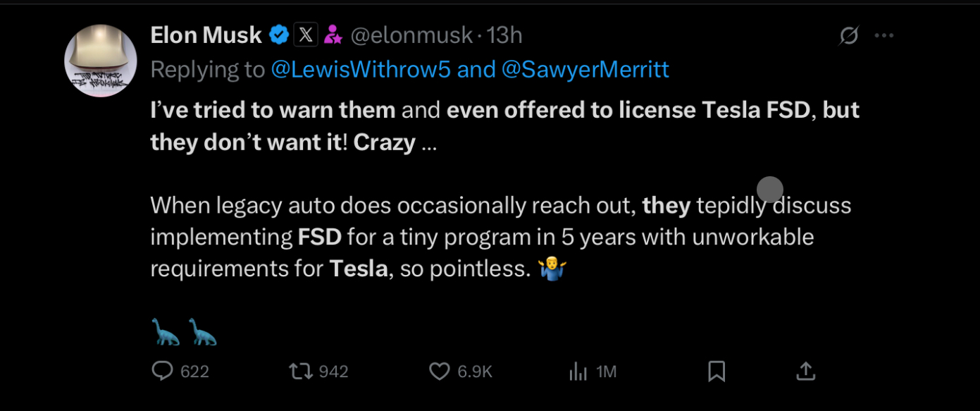The width and height of the screenshot is (980, 411).
Task: Visit the @LewisWithrow5 mention
Action: [x=361, y=69]
